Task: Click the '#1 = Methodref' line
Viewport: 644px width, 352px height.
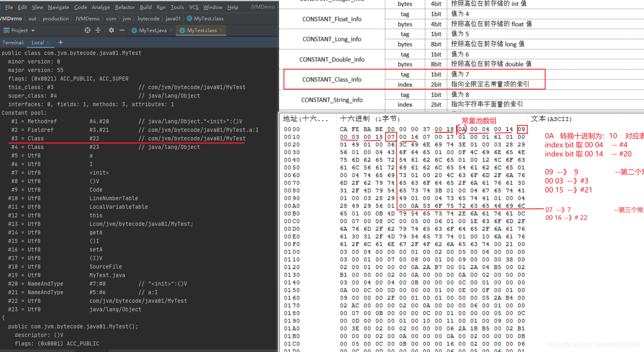Action: 127,121
